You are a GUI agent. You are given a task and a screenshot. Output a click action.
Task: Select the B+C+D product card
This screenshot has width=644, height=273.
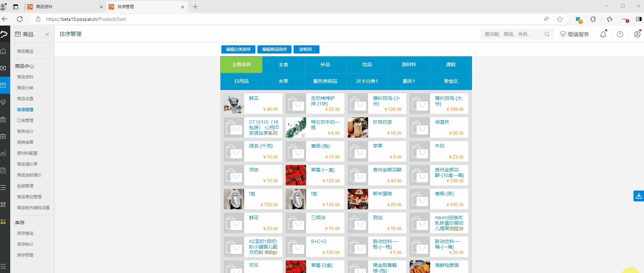coord(315,247)
